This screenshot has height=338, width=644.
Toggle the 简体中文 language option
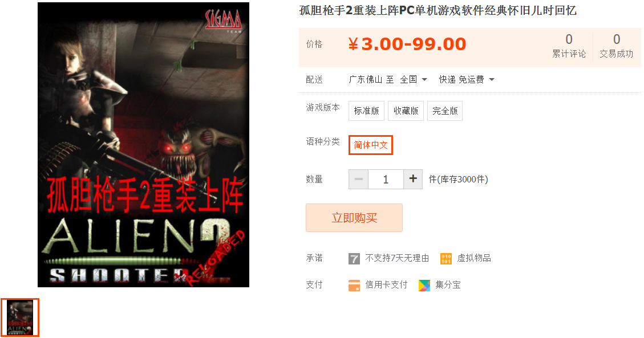[x=371, y=145]
